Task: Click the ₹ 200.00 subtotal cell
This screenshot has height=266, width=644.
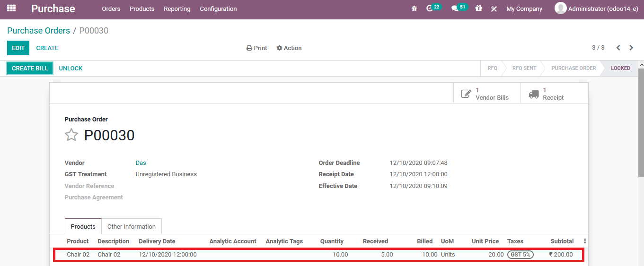Action: point(561,254)
